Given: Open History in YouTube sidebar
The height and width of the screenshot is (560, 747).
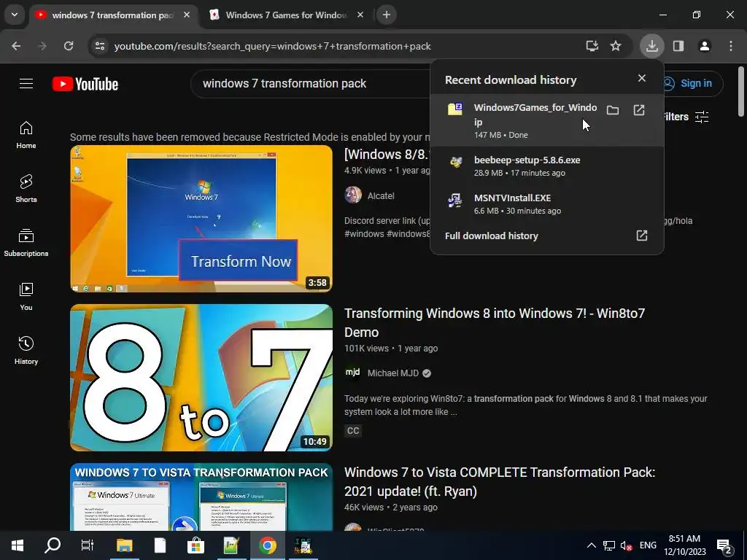Looking at the screenshot, I should [x=26, y=351].
